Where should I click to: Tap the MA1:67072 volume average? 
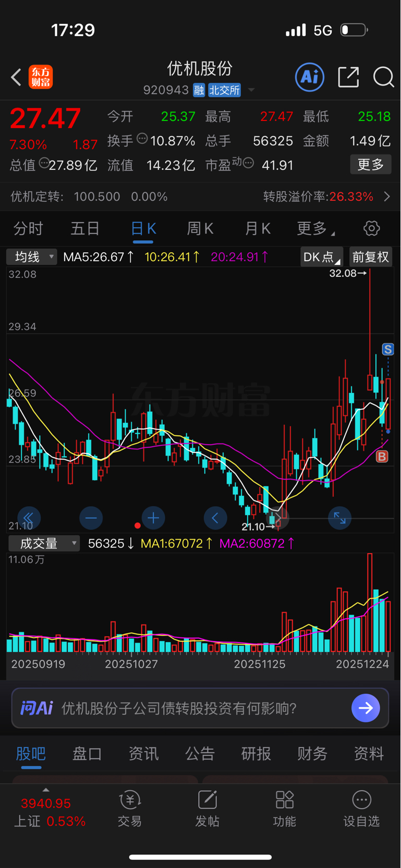click(x=177, y=543)
